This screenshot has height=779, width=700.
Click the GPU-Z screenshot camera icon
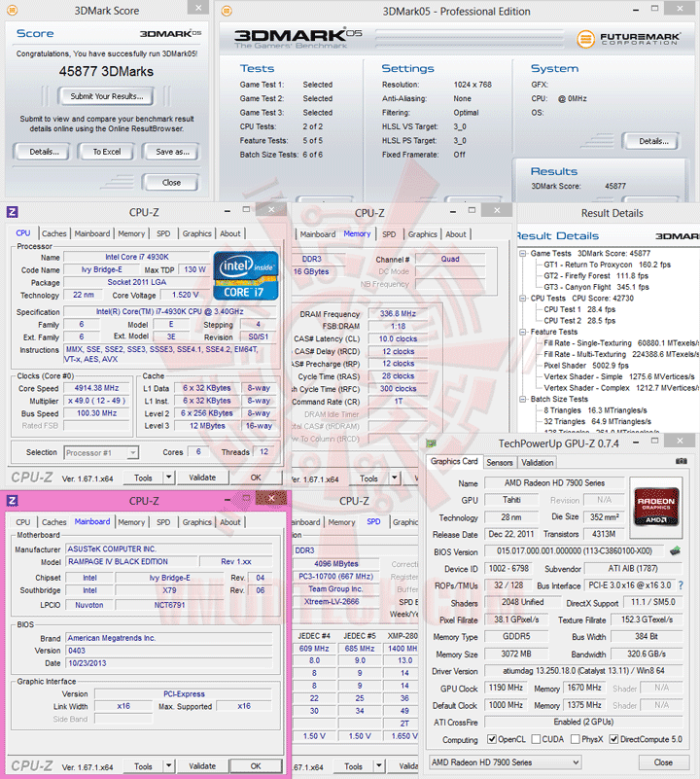coord(682,462)
